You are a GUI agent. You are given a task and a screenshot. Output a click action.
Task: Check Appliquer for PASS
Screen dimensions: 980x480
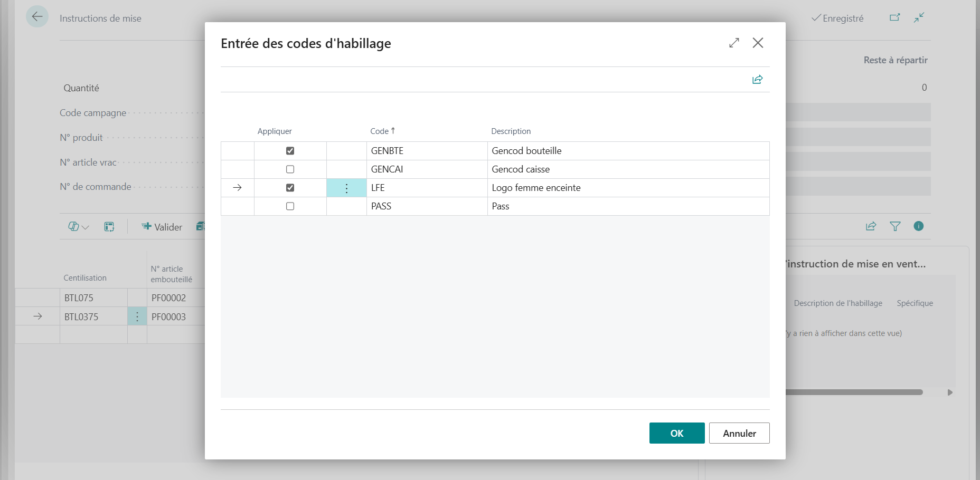[x=290, y=206]
